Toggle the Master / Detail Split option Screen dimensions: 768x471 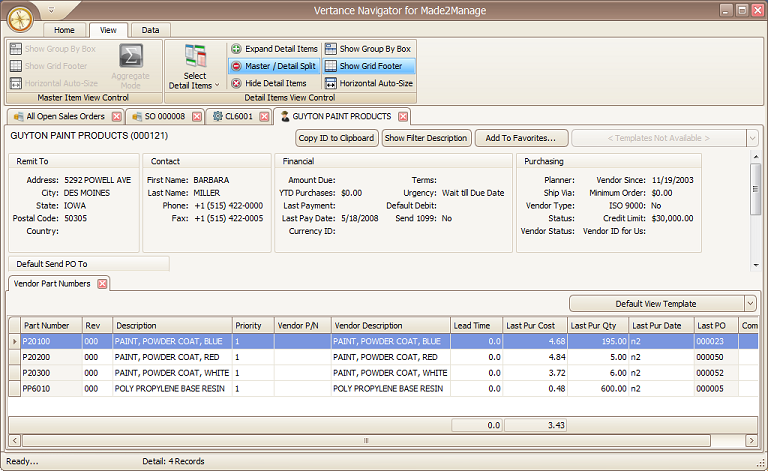click(273, 66)
